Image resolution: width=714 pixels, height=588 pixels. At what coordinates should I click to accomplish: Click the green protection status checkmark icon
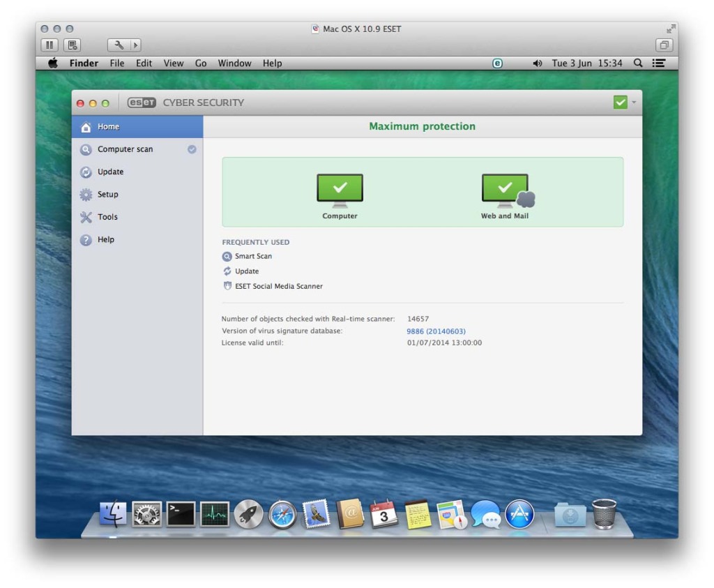[620, 103]
